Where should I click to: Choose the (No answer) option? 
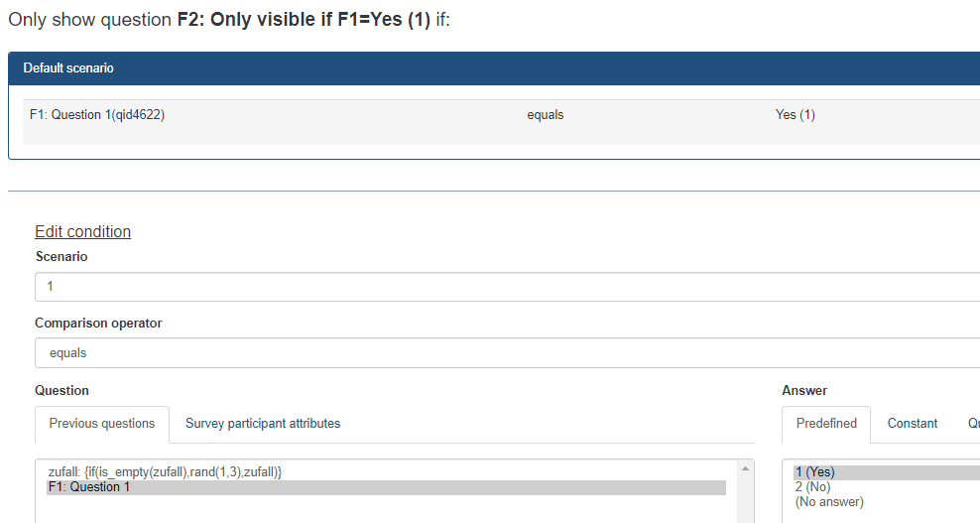829,502
